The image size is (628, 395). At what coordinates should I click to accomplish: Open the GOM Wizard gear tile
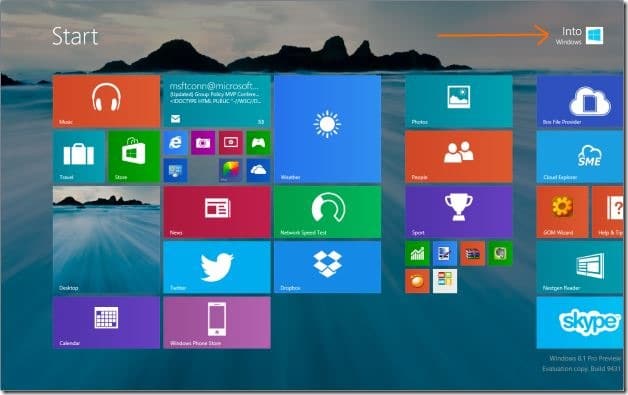(563, 212)
